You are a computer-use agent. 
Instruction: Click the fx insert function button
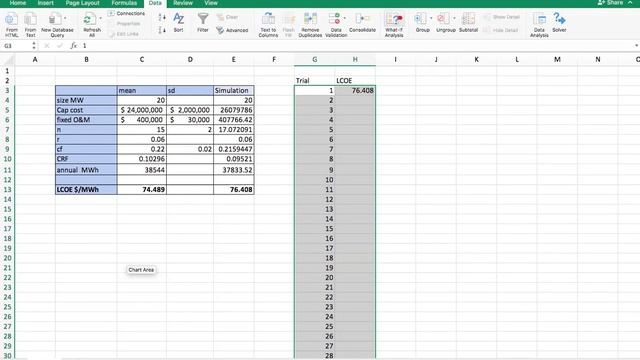tap(73, 46)
